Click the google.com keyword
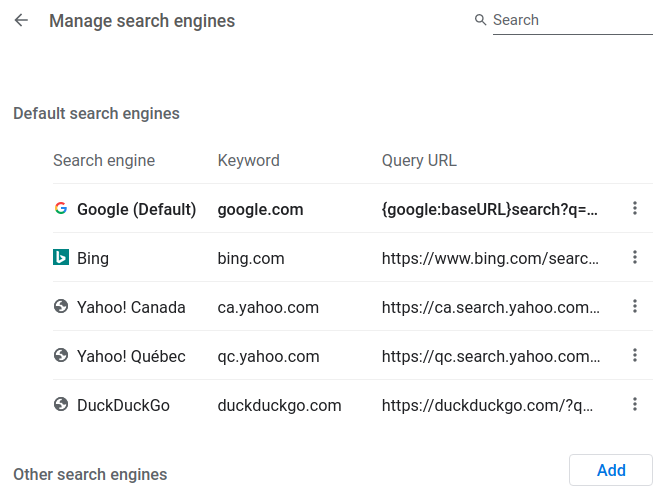Viewport: 669px width, 494px height. pyautogui.click(x=260, y=209)
